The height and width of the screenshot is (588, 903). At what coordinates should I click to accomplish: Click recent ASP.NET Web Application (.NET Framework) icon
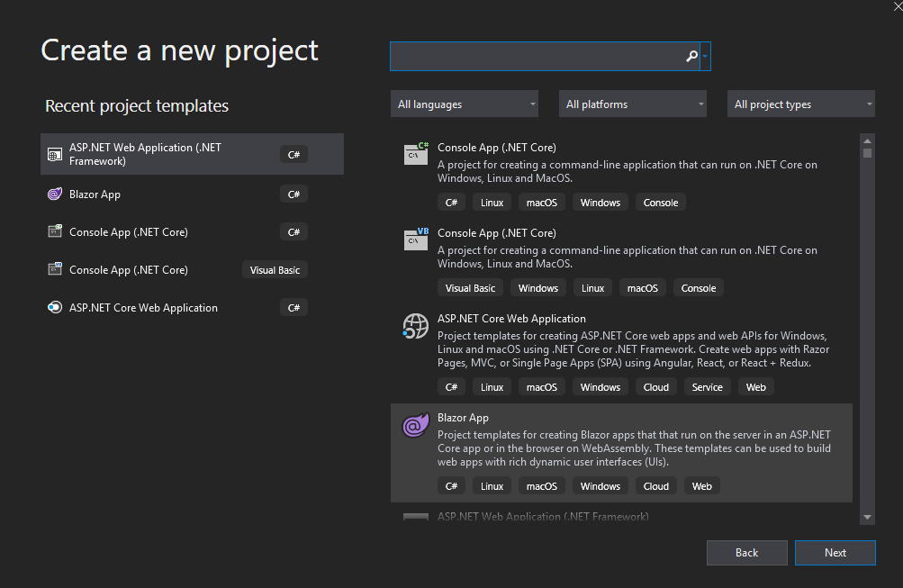[54, 155]
